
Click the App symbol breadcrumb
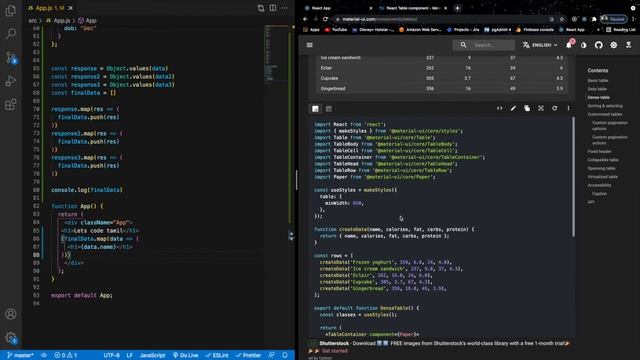87,20
